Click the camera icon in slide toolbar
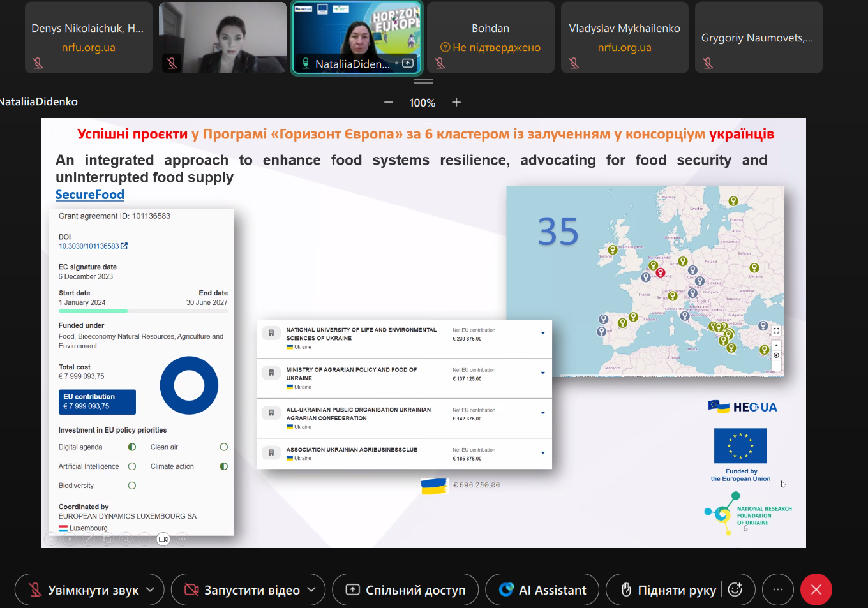The height and width of the screenshot is (608, 868). [x=163, y=539]
